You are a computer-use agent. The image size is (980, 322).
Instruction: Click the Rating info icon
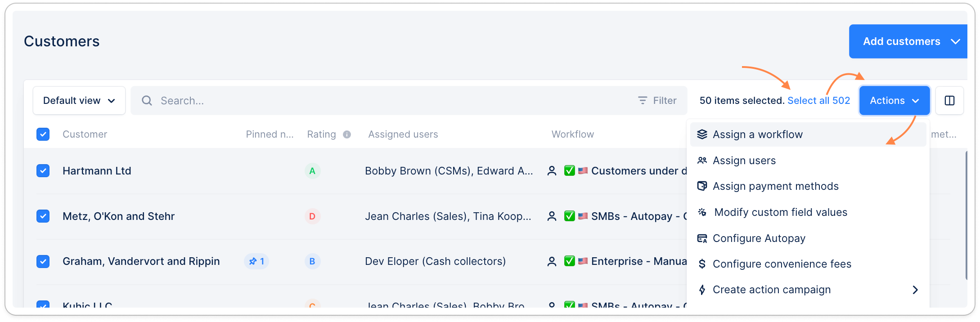point(347,134)
